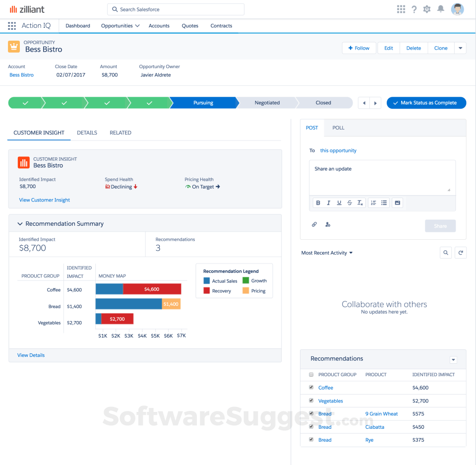Insert an image into the post
The height and width of the screenshot is (465, 476).
click(x=397, y=202)
